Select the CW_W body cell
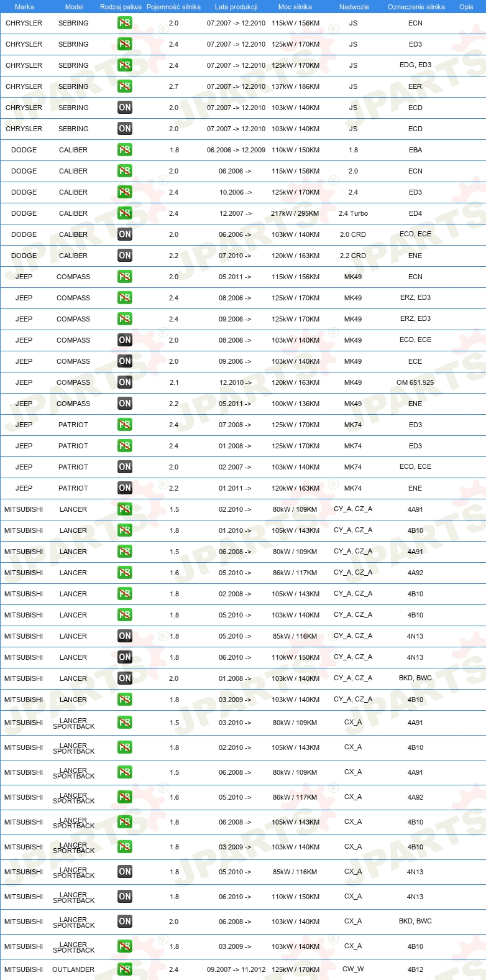The width and height of the screenshot is (486, 980). coord(353,969)
